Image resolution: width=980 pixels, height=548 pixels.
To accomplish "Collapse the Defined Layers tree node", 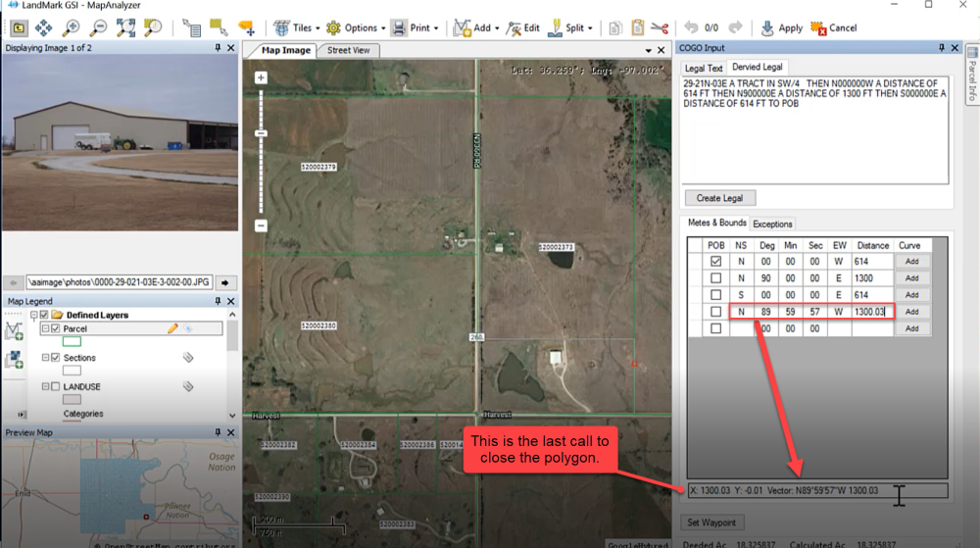I will (x=33, y=315).
